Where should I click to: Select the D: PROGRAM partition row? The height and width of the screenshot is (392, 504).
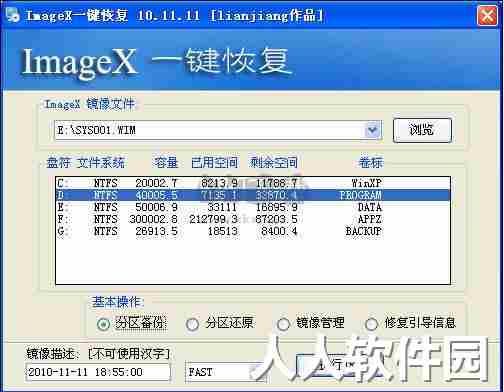[x=253, y=195]
